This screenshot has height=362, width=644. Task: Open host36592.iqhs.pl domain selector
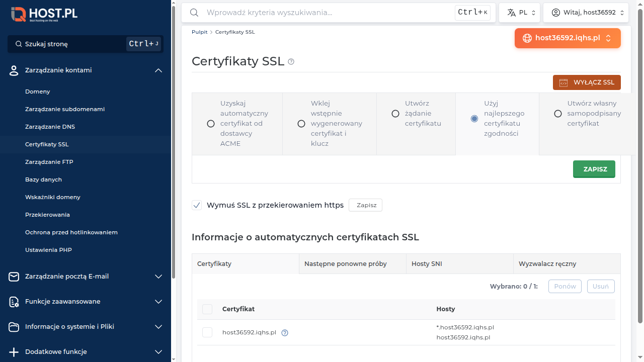[x=568, y=38]
